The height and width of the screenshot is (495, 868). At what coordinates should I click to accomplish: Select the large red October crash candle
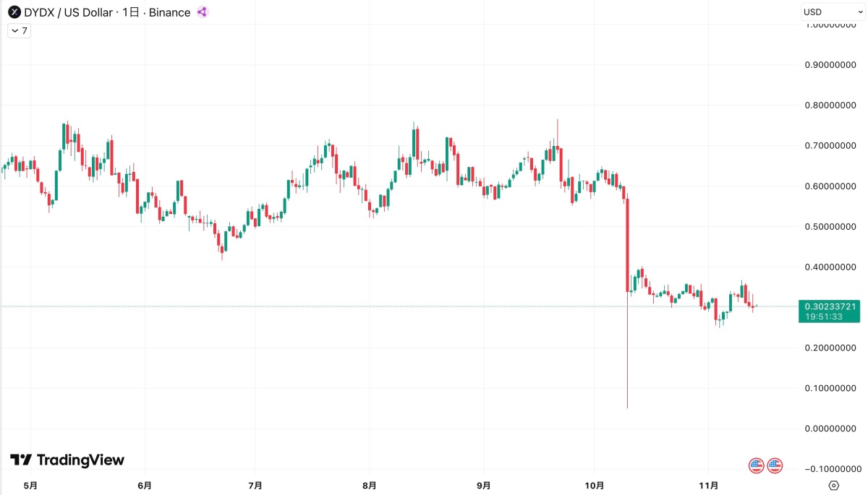(x=628, y=246)
